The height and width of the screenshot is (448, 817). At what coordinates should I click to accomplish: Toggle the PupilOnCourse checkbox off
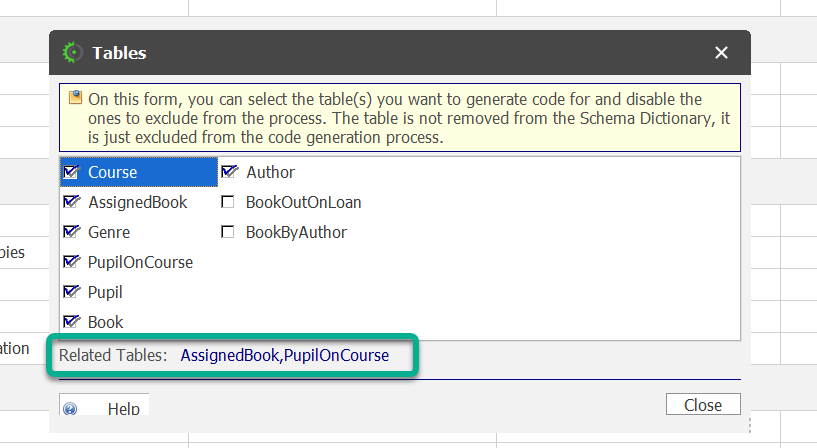tap(71, 262)
